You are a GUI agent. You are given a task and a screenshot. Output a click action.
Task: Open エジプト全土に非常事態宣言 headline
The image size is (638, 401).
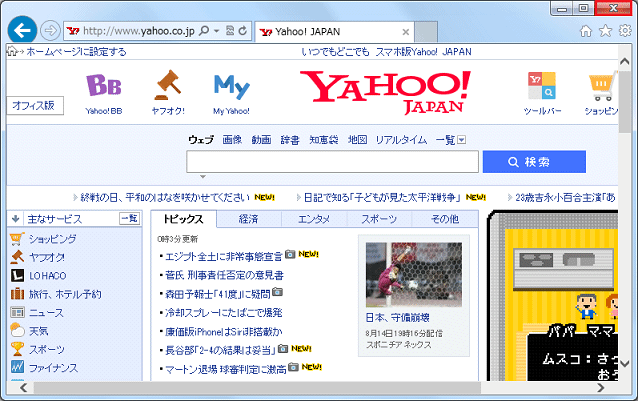coord(223,257)
